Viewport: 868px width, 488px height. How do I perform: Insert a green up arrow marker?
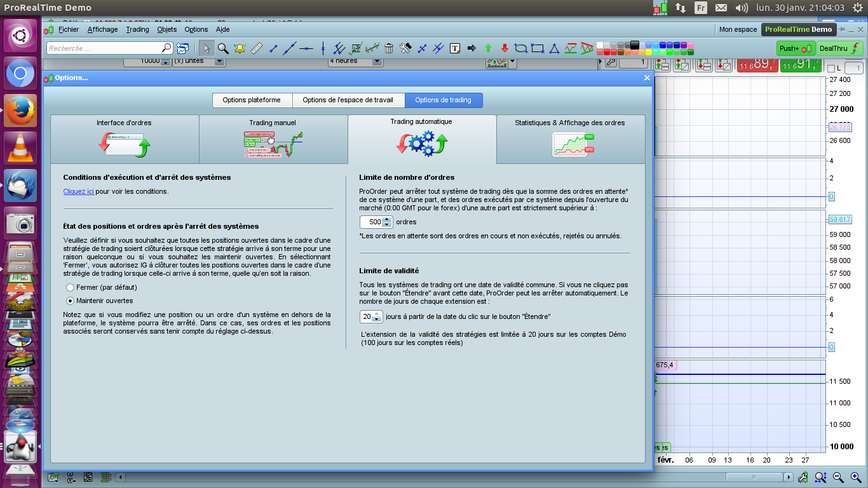pos(488,48)
